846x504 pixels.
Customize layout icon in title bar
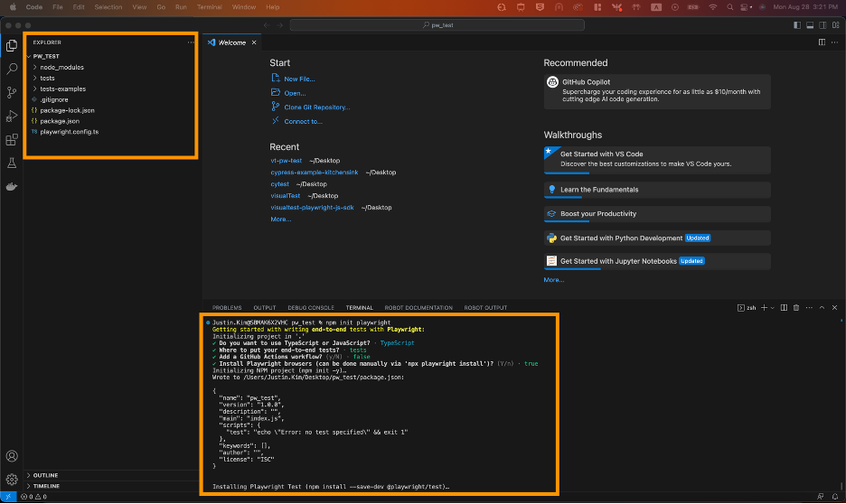pos(836,24)
